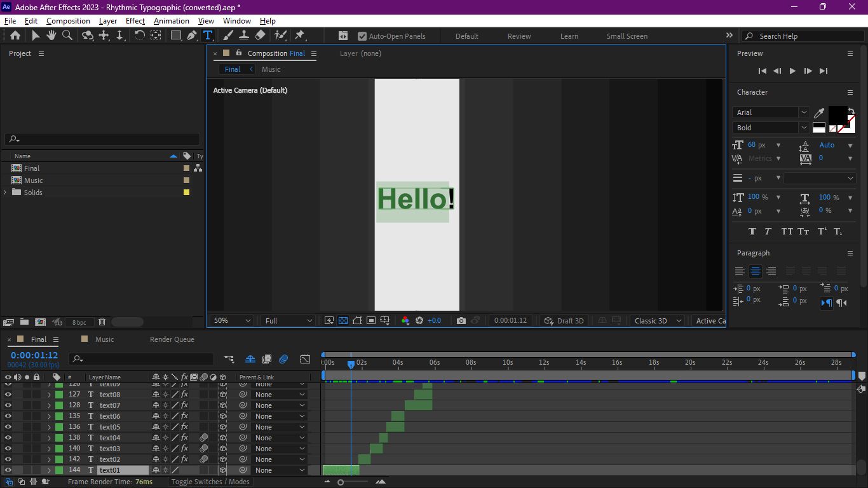Open the Window menu

click(x=237, y=21)
